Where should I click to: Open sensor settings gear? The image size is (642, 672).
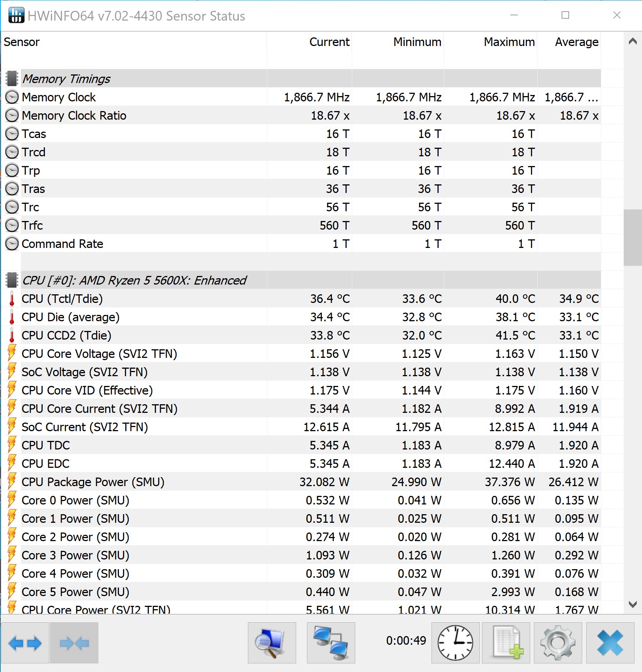[x=557, y=643]
